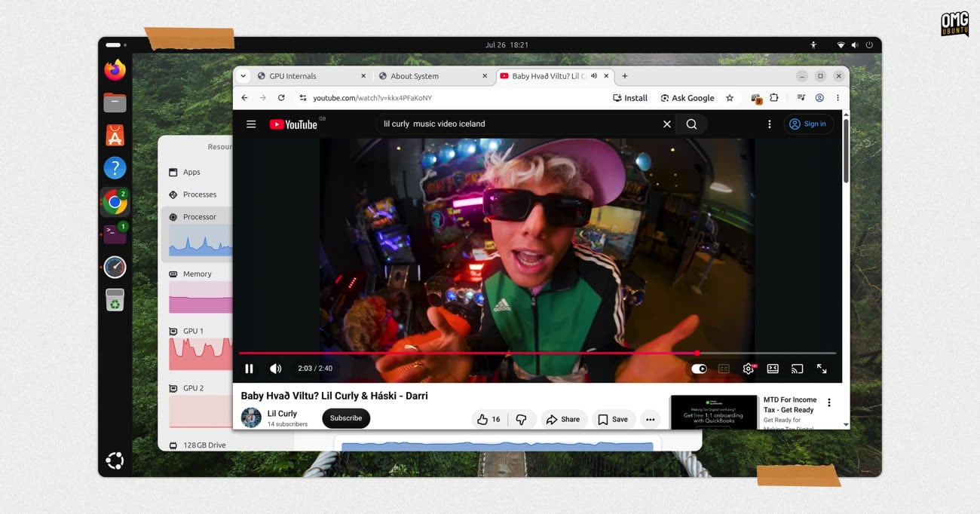Open the video player settings gear

pos(749,369)
